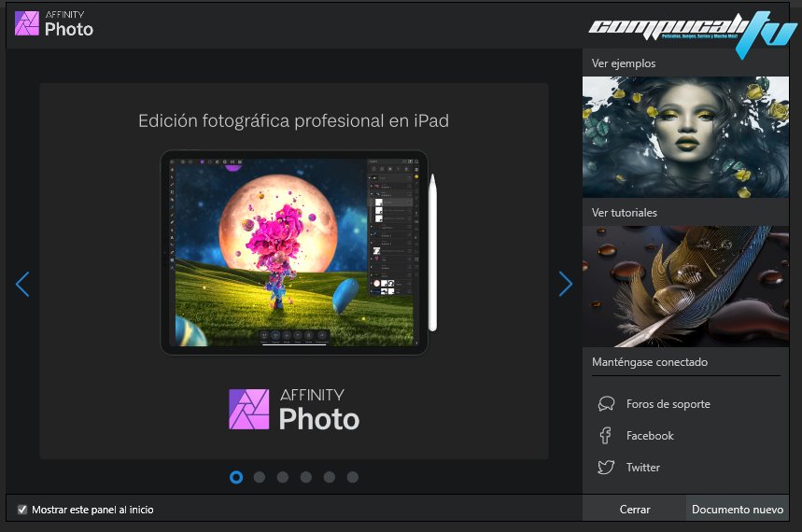Click the Ver ejemplos heading

click(624, 63)
